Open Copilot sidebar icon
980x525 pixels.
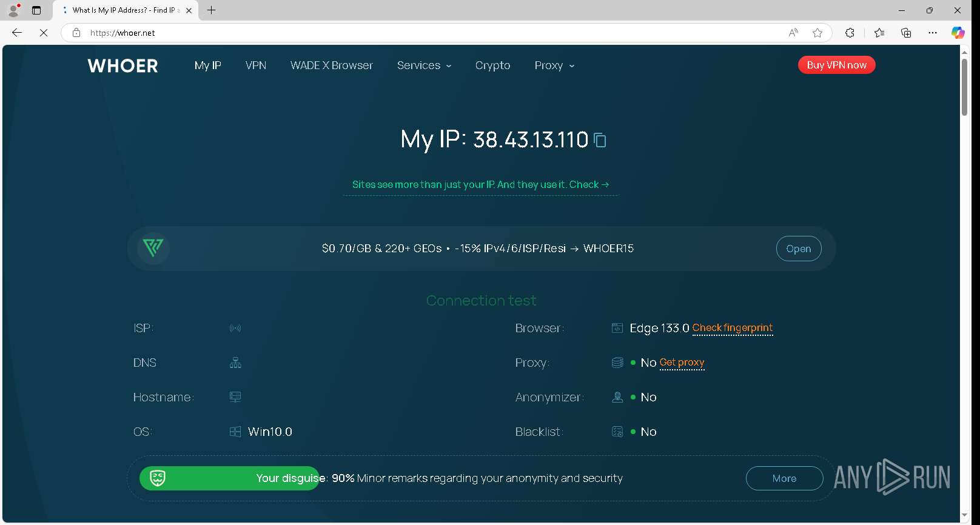click(x=958, y=33)
